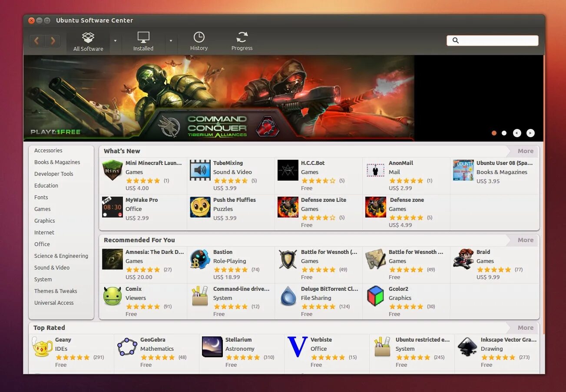This screenshot has width=566, height=392.
Task: Select the second banner slide dot
Action: pyautogui.click(x=504, y=133)
